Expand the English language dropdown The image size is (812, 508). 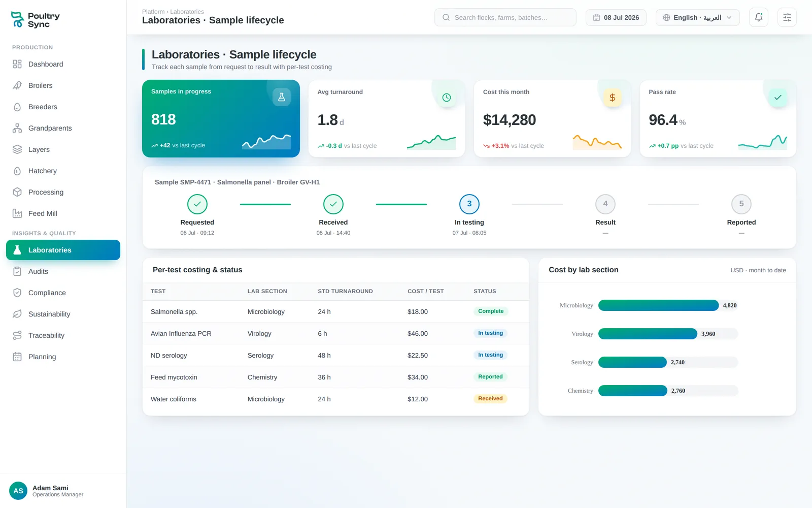coord(698,17)
